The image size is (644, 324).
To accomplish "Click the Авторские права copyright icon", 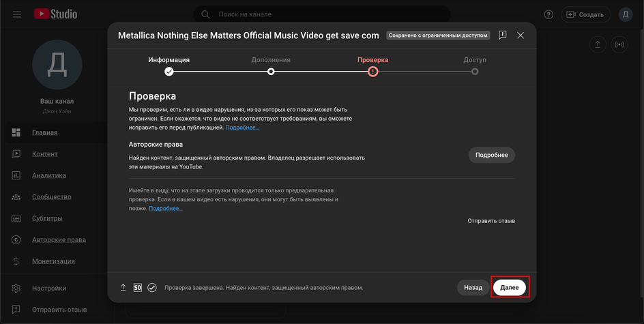I will point(16,240).
